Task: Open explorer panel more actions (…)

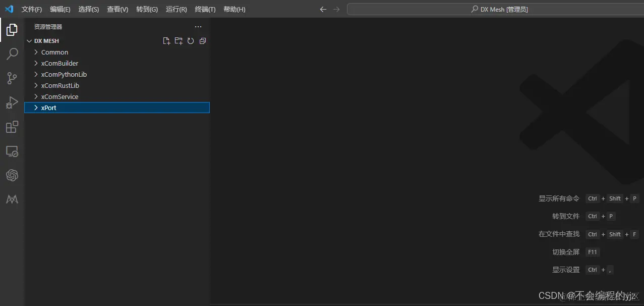Action: 198,27
